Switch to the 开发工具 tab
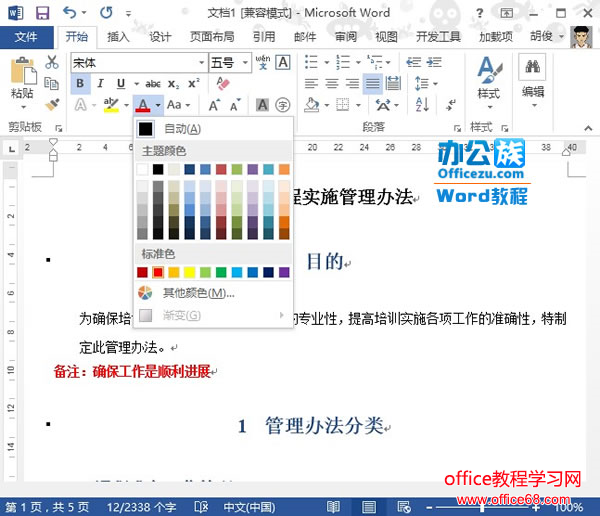 coord(438,37)
